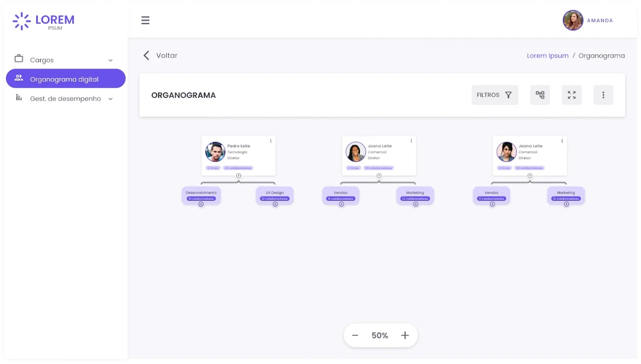Open the hamburger menu in top bar
Screen dimensions: 641x364
pyautogui.click(x=145, y=21)
